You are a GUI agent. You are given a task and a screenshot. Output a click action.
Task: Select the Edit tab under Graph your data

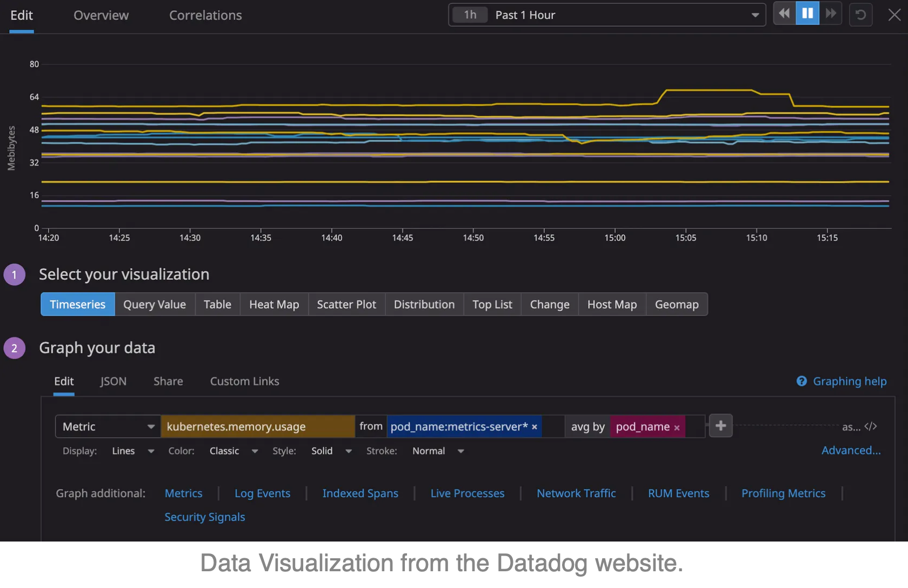coord(64,381)
